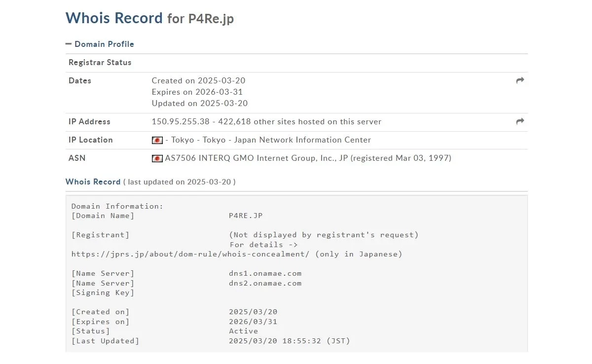Click the Whois Record section heading
The image size is (592, 364).
[93, 182]
